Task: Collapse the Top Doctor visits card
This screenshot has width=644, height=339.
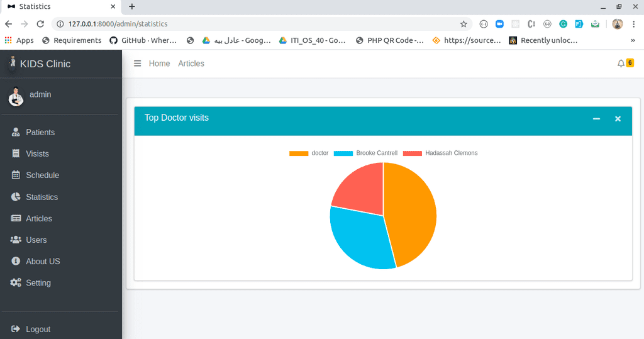Action: pyautogui.click(x=596, y=119)
